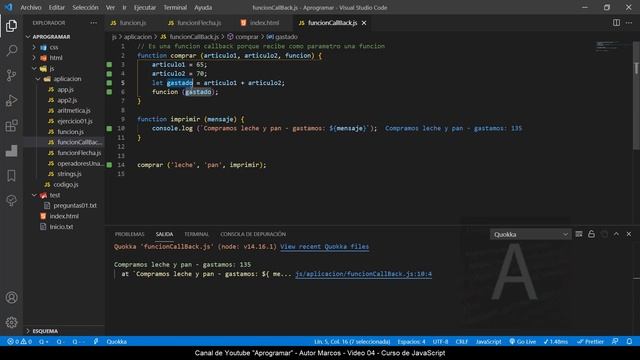Open codigo.js in the explorer
Image resolution: width=640 pixels, height=360 pixels.
[65, 184]
